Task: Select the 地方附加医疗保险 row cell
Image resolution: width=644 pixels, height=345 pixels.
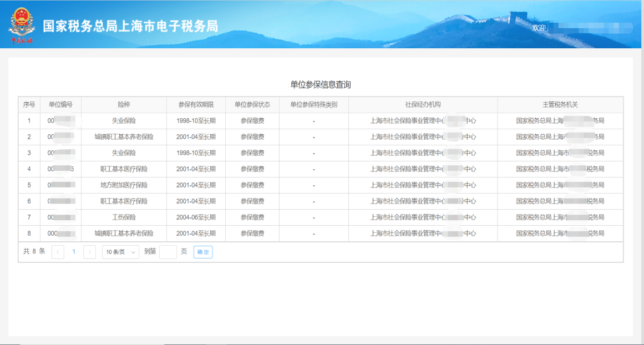Action: pos(124,185)
